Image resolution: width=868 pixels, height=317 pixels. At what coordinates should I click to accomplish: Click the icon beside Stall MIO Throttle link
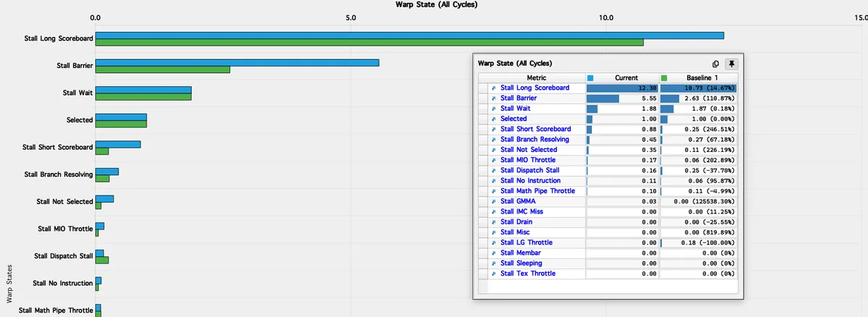(x=494, y=160)
